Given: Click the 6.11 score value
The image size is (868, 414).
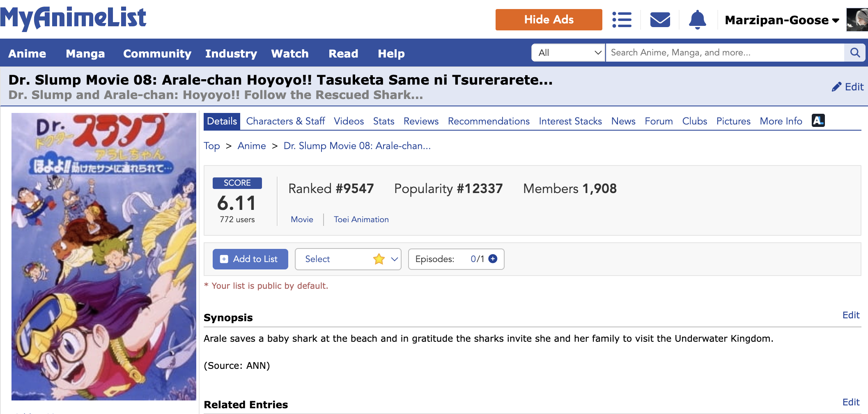Looking at the screenshot, I should point(237,203).
